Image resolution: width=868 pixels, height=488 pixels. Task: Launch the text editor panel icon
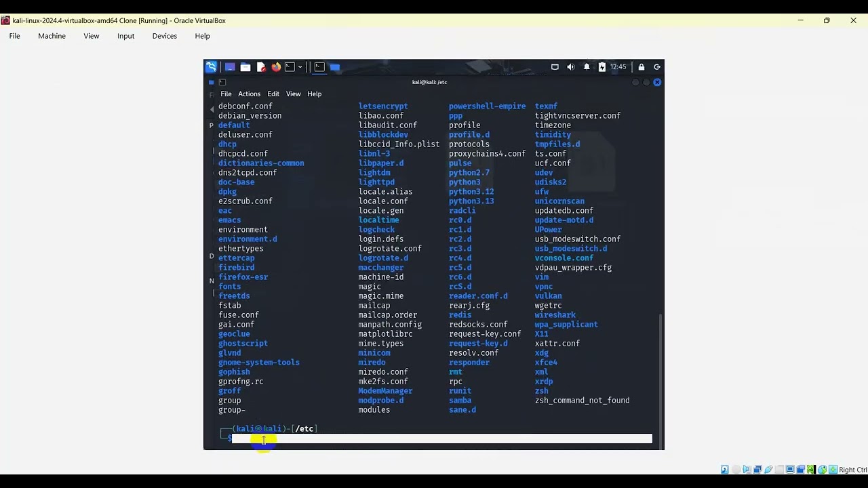click(x=261, y=67)
